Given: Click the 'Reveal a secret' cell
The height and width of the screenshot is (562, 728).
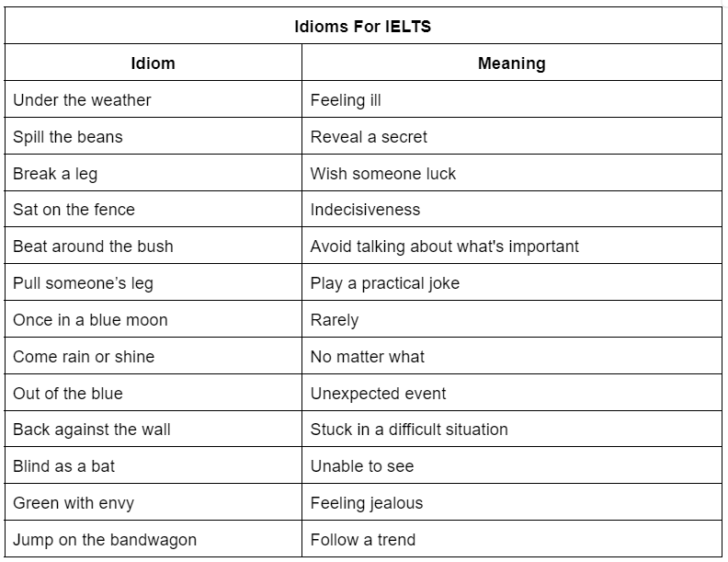Looking at the screenshot, I should pyautogui.click(x=369, y=137).
